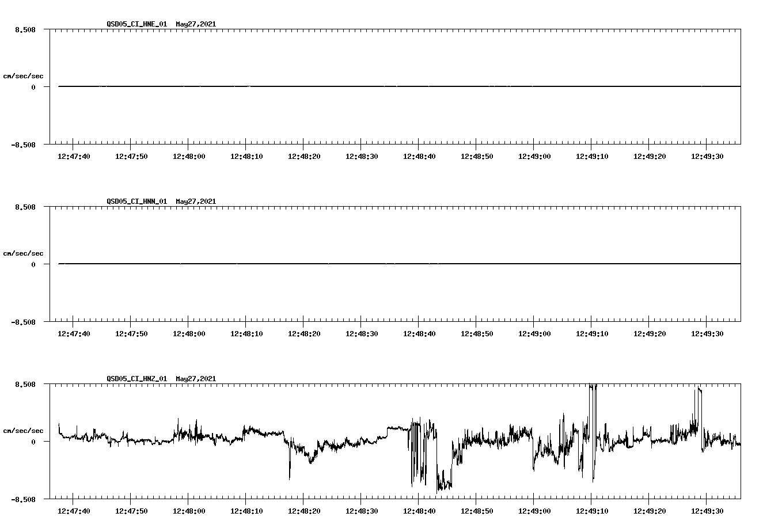
Task: Click the flat HNE waveform trace
Action: [x=346, y=86]
